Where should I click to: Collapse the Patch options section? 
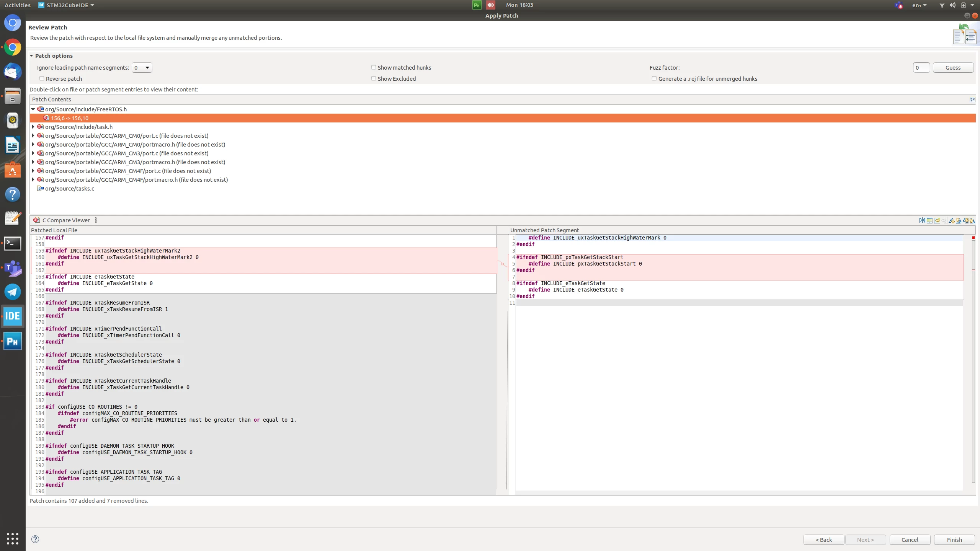pos(31,56)
